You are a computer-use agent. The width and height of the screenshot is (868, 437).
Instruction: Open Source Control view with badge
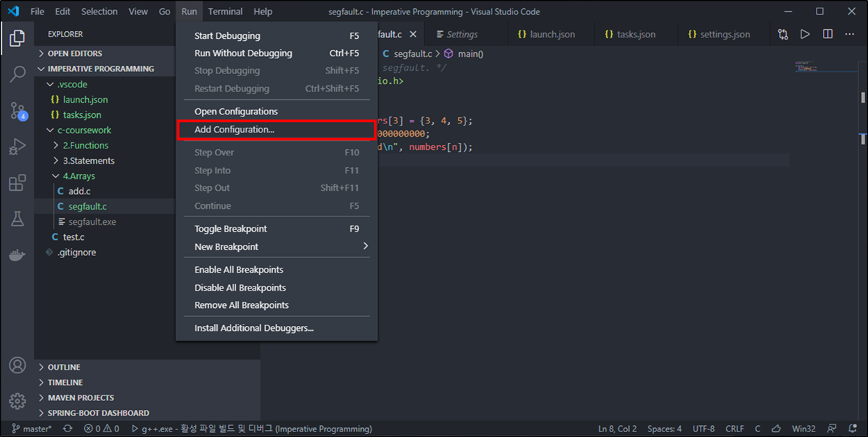click(17, 111)
